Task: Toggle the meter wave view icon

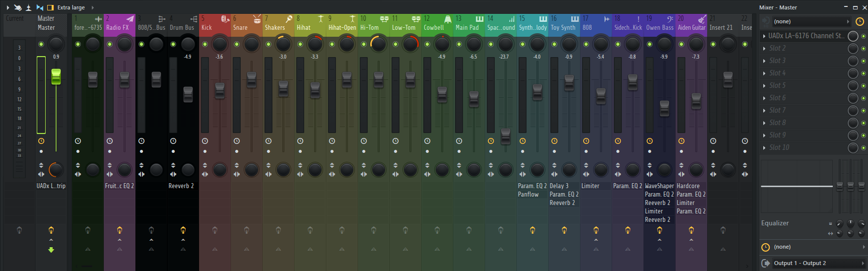Action: tap(40, 7)
